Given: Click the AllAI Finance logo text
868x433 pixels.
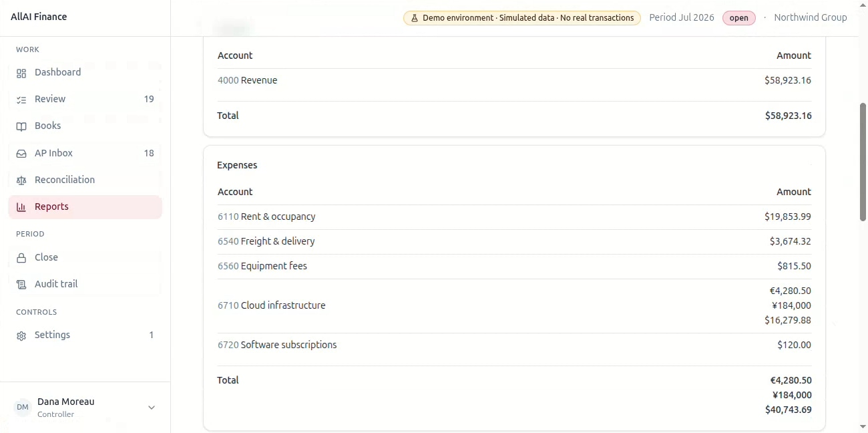Looking at the screenshot, I should tap(39, 17).
